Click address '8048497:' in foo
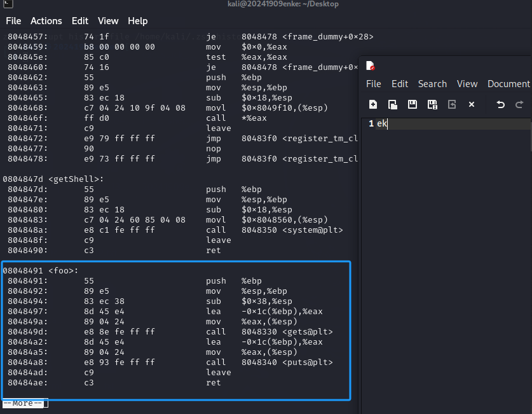The height and width of the screenshot is (414, 532). pos(28,312)
